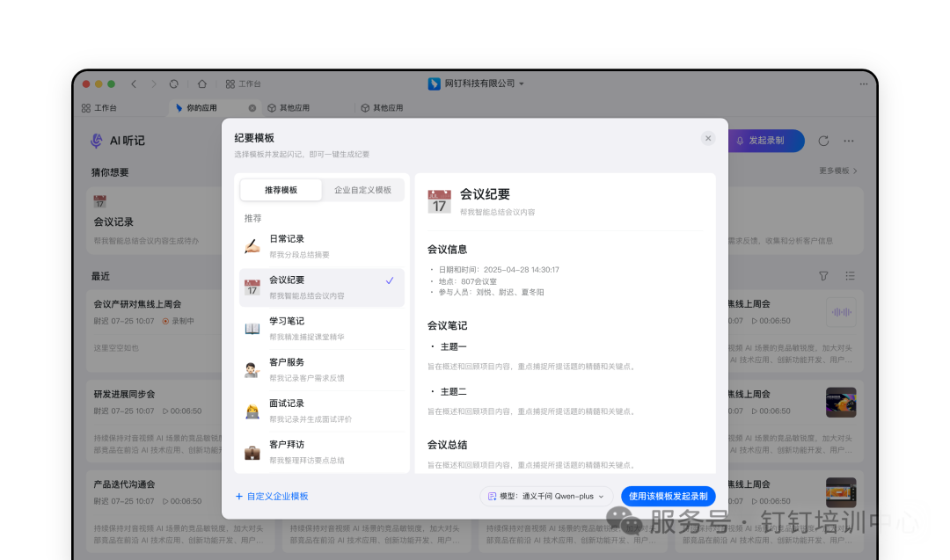The width and height of the screenshot is (950, 560).
Task: Click large calendar icon in preview header
Action: 439,201
